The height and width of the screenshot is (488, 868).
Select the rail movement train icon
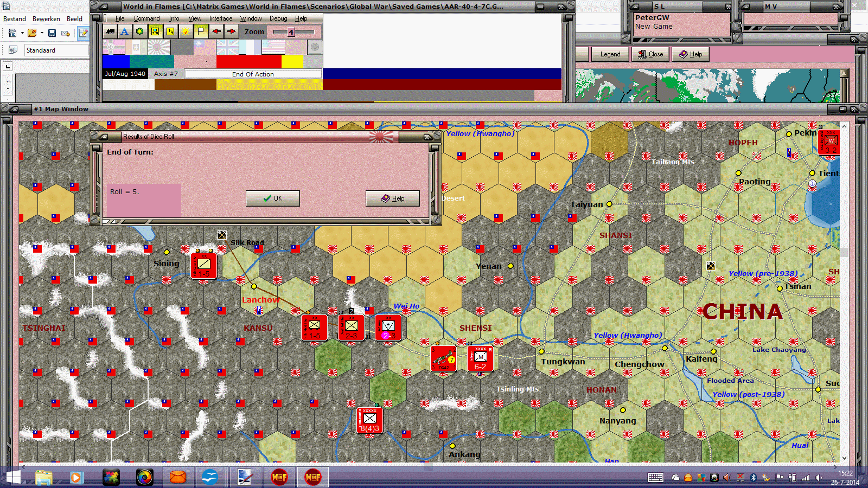tap(110, 31)
